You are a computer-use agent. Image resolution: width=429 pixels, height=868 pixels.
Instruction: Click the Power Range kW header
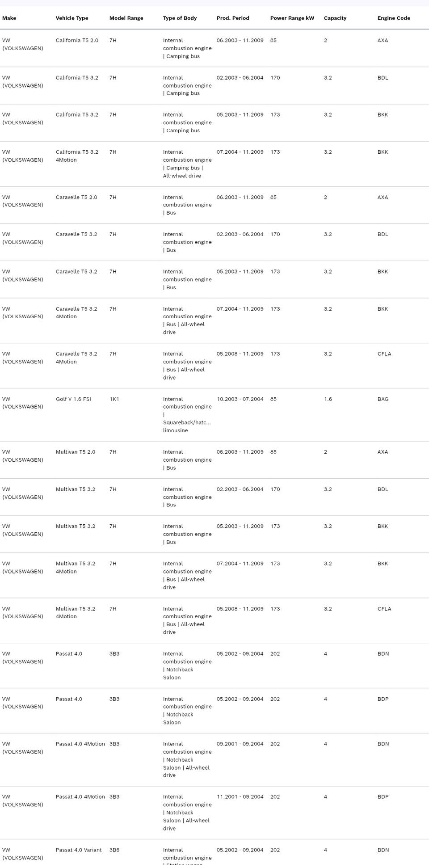coord(292,18)
